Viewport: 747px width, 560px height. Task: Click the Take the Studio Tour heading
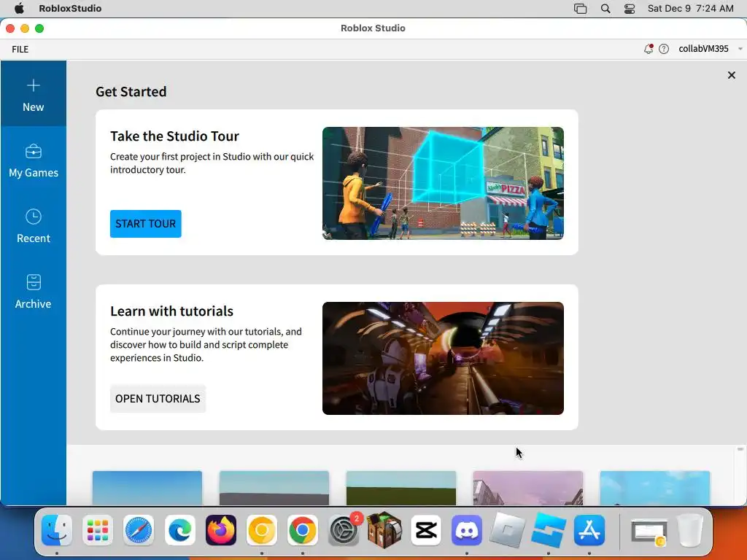coord(174,136)
